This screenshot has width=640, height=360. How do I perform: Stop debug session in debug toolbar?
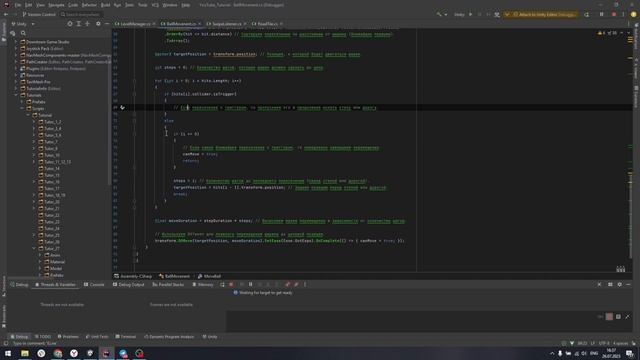(x=231, y=284)
